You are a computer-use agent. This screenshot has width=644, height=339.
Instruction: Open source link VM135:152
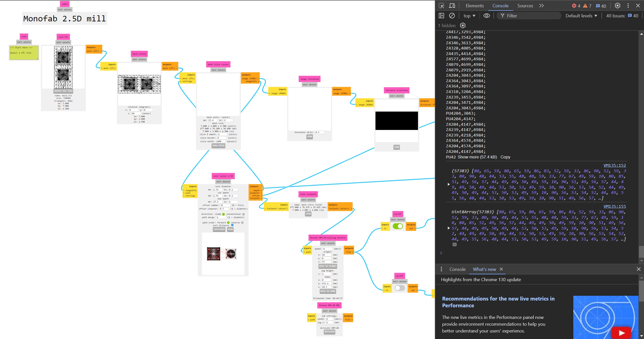[x=615, y=165]
